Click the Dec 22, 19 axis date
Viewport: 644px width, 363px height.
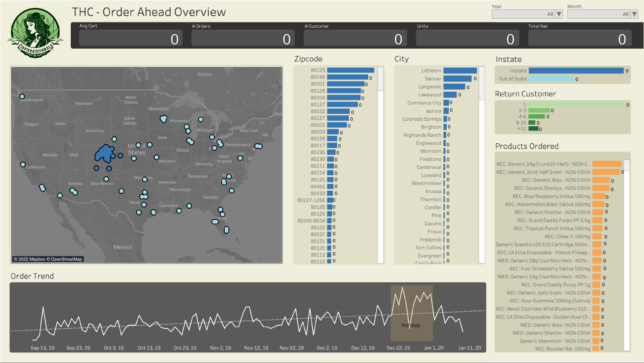pos(398,348)
